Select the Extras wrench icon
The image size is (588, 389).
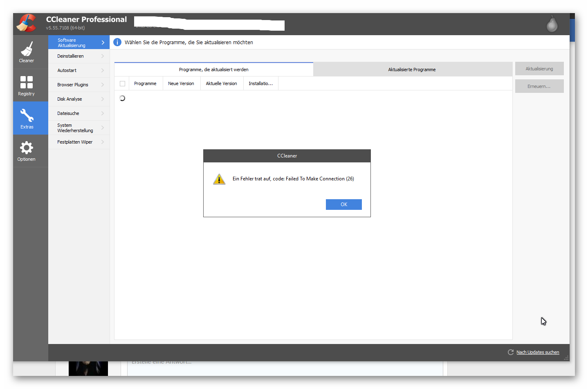[27, 115]
